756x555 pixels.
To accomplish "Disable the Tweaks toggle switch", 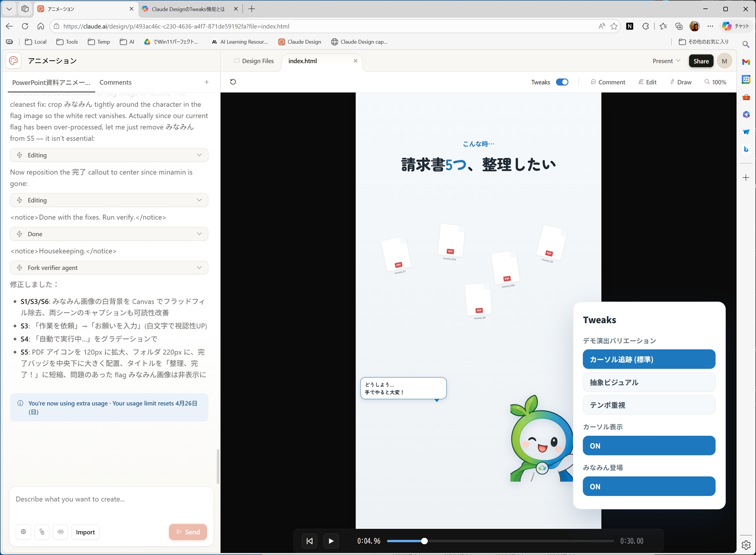I will coord(562,82).
